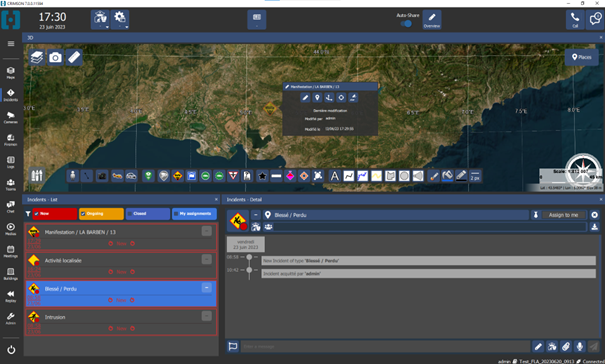Toggle the Ongoing incidents filter checkbox
The height and width of the screenshot is (364, 605).
(83, 213)
